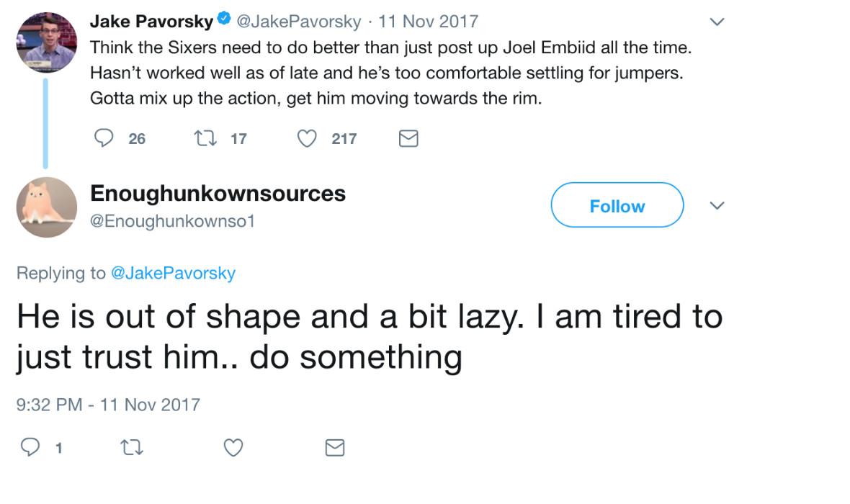This screenshot has width=850, height=504.
Task: Expand options chevron next to Follow button
Action: (716, 206)
